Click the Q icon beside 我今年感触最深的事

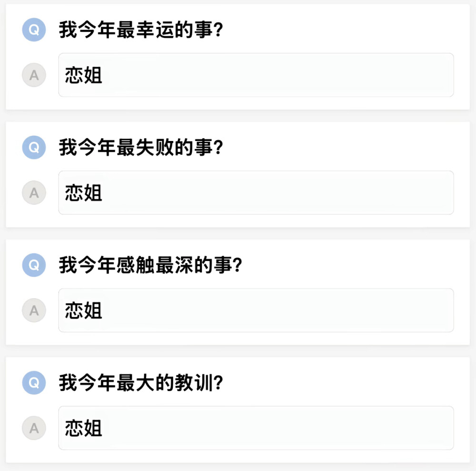tap(34, 265)
